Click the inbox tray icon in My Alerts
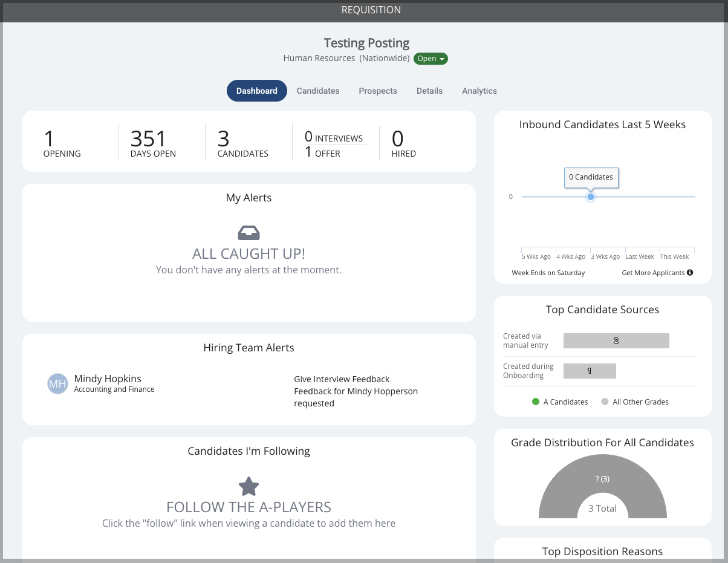 pyautogui.click(x=249, y=233)
